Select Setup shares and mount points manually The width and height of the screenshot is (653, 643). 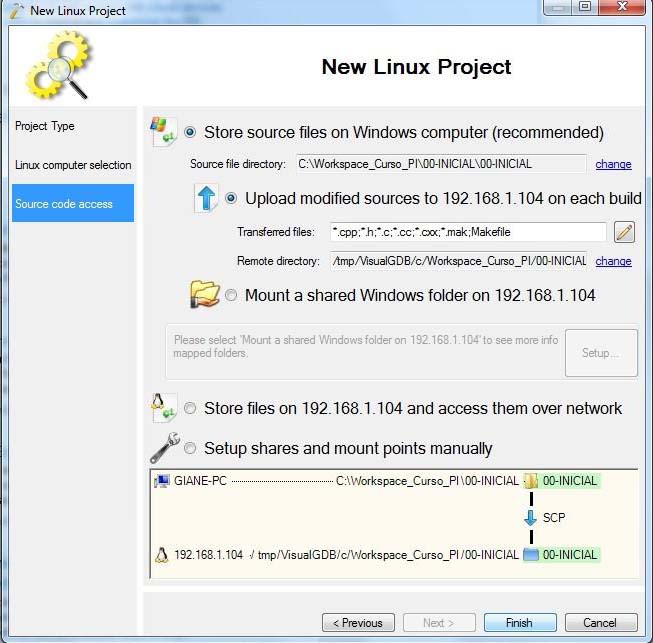pyautogui.click(x=190, y=448)
